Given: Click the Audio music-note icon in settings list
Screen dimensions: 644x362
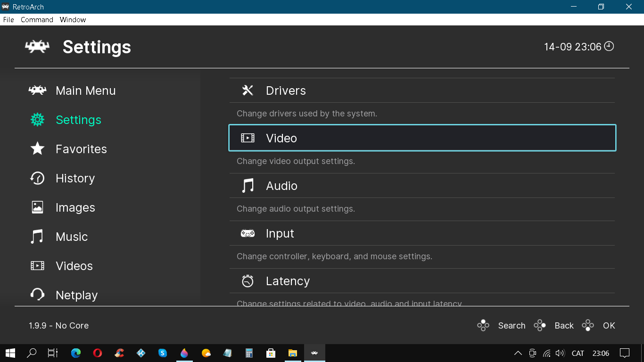Looking at the screenshot, I should coord(248,186).
